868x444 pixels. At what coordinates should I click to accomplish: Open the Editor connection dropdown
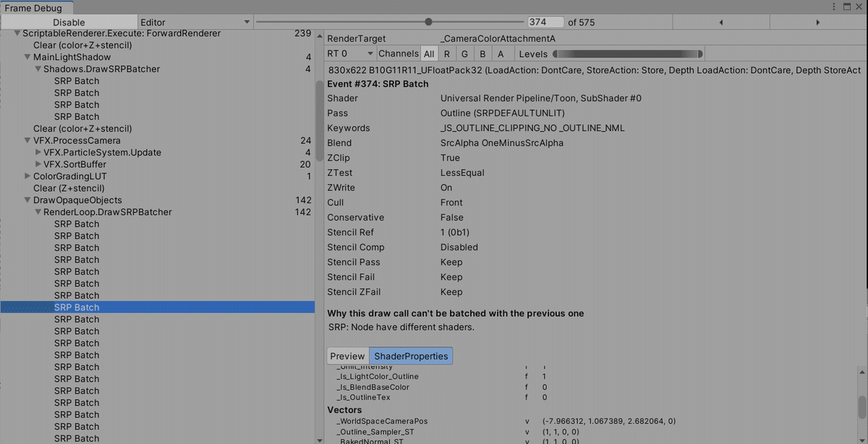[195, 22]
